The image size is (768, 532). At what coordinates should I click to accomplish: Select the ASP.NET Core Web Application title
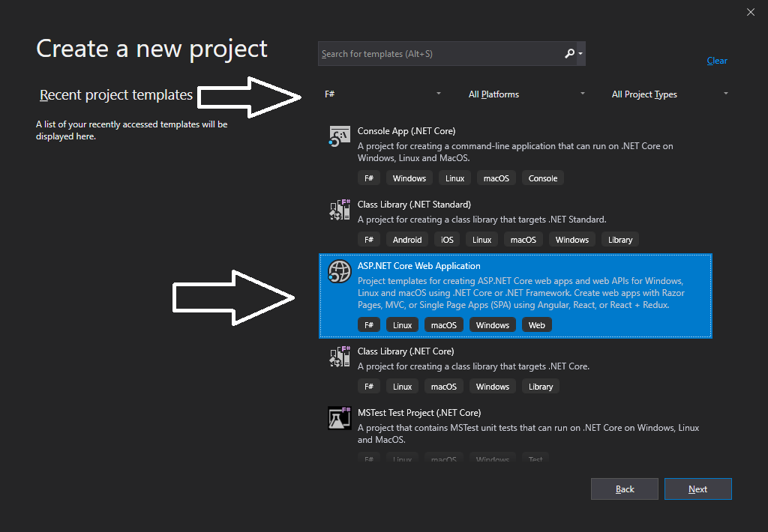coord(418,266)
